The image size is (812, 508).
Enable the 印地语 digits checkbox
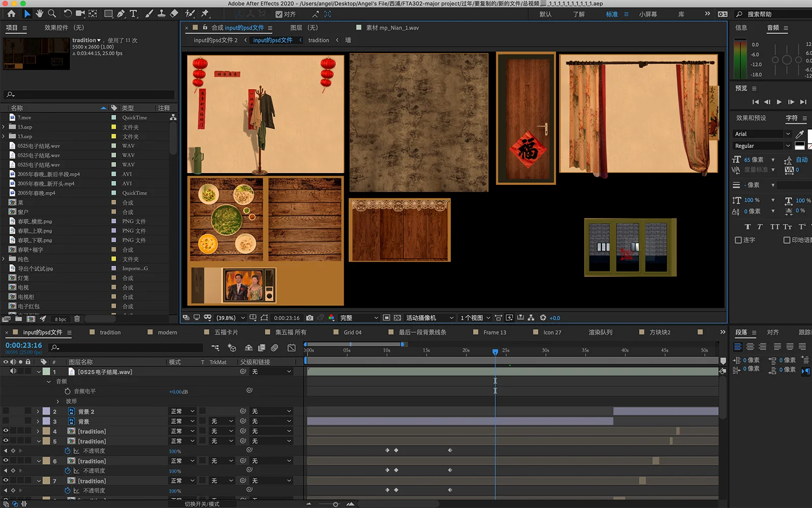(787, 240)
